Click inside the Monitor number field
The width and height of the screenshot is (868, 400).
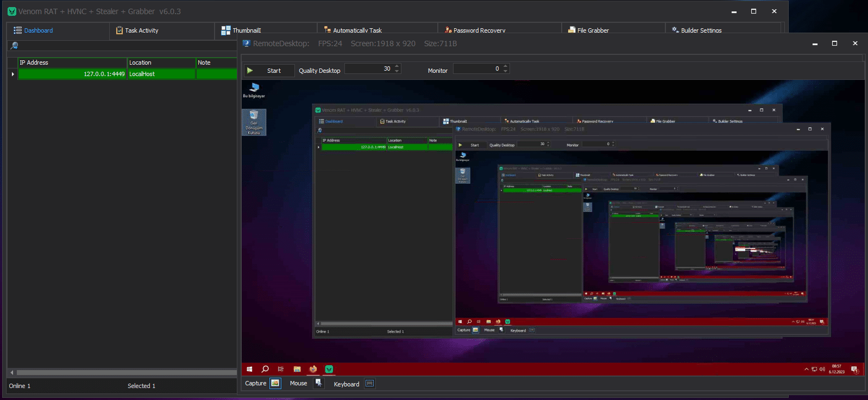pyautogui.click(x=476, y=69)
